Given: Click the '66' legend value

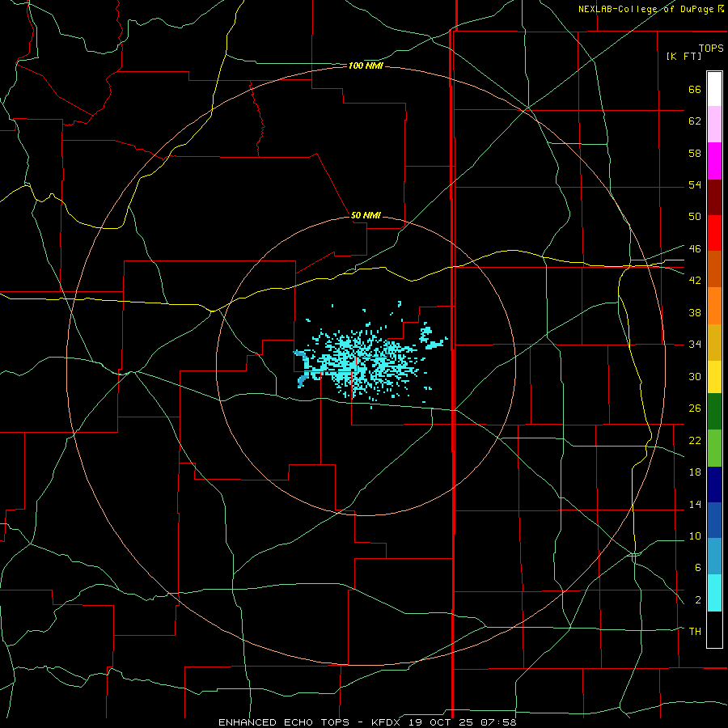Looking at the screenshot, I should pyautogui.click(x=695, y=89).
